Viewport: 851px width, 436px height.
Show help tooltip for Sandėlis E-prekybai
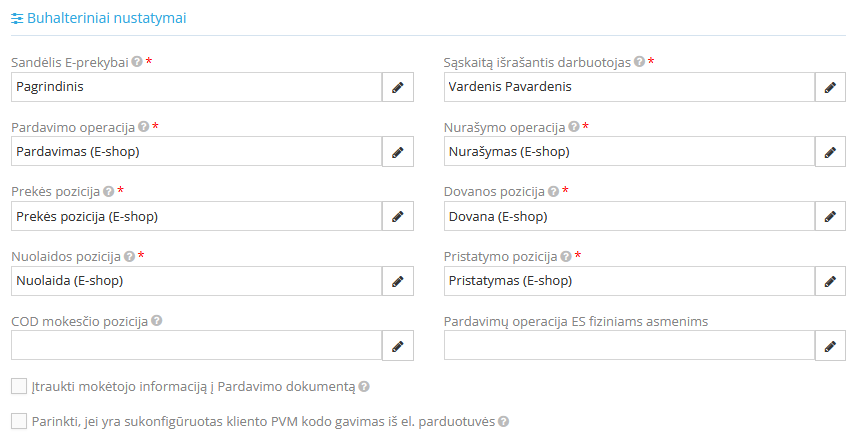137,62
